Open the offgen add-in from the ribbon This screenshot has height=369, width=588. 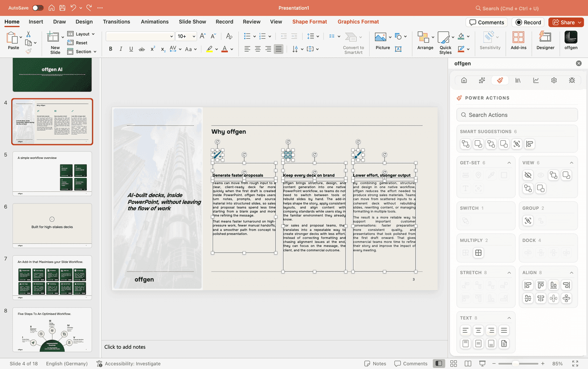coord(571,40)
